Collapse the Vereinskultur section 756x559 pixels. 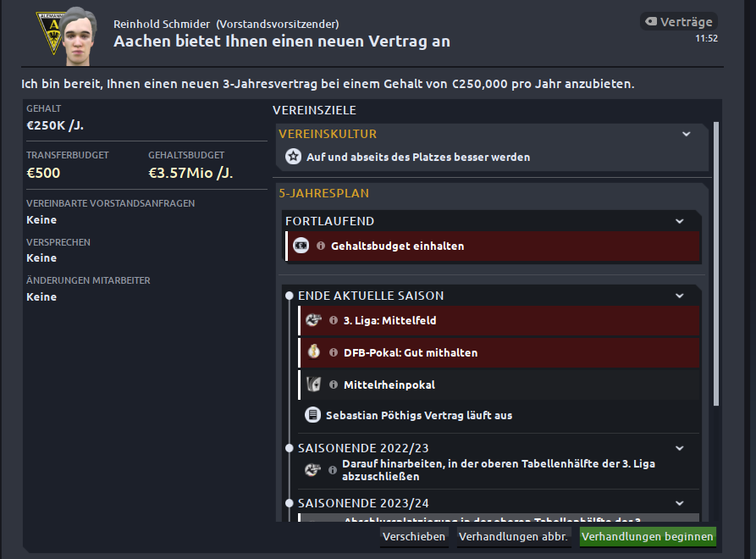pos(686,134)
